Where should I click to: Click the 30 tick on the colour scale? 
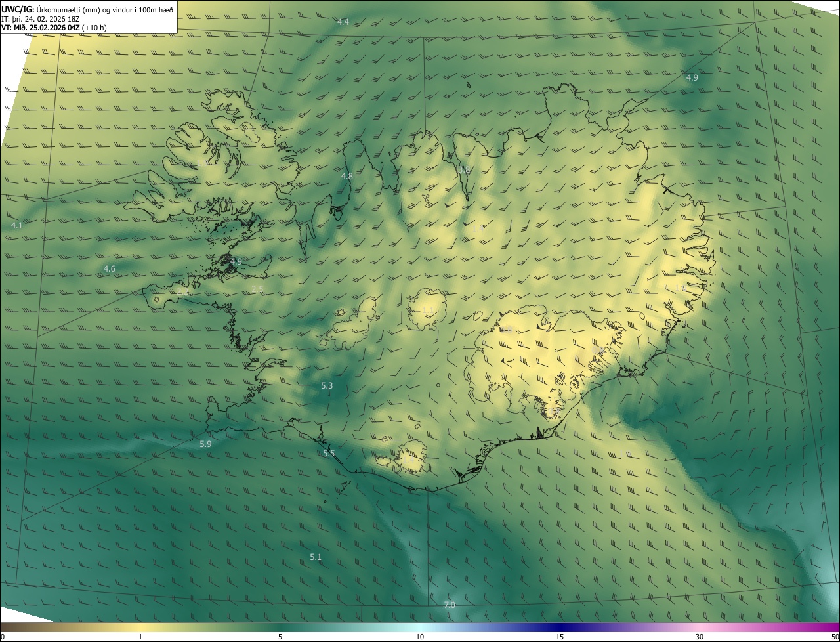pos(700,637)
